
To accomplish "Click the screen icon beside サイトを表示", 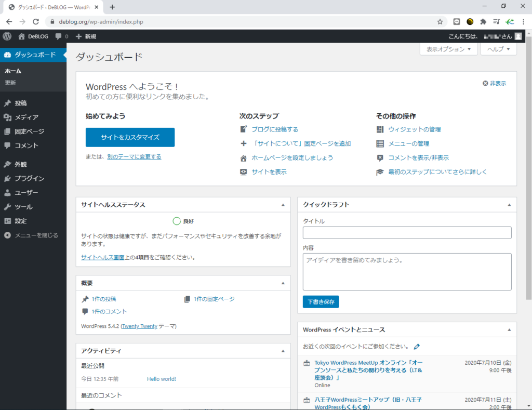I will coord(243,171).
